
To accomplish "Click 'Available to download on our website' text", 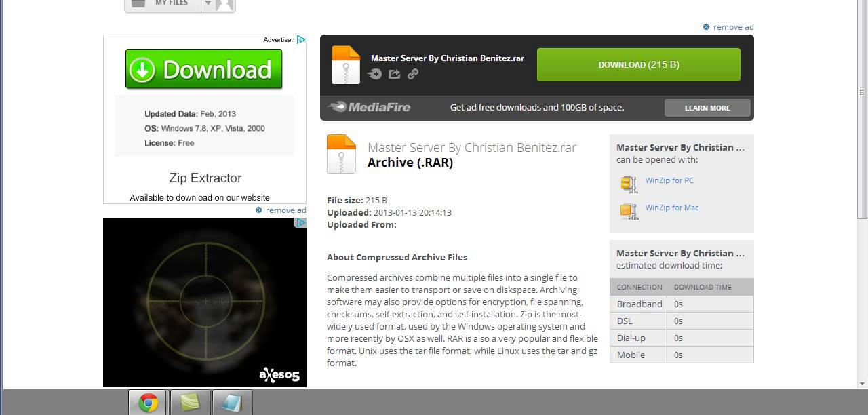I will coord(200,198).
